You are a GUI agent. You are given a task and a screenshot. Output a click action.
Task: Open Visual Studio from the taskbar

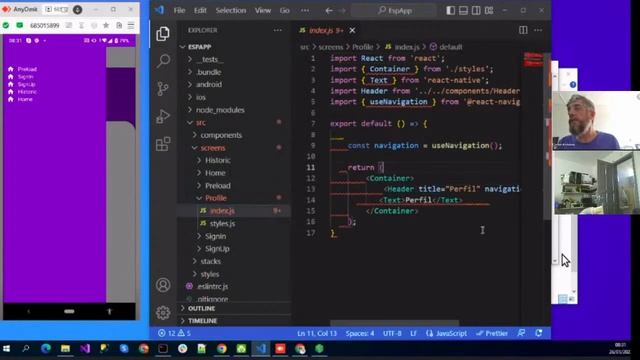85,349
